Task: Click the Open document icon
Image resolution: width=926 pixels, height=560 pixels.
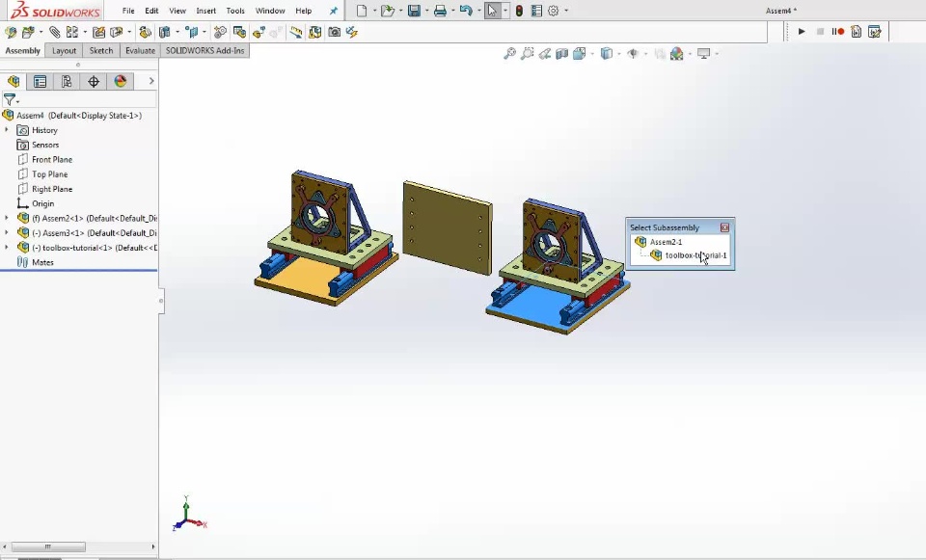Action: click(x=388, y=11)
